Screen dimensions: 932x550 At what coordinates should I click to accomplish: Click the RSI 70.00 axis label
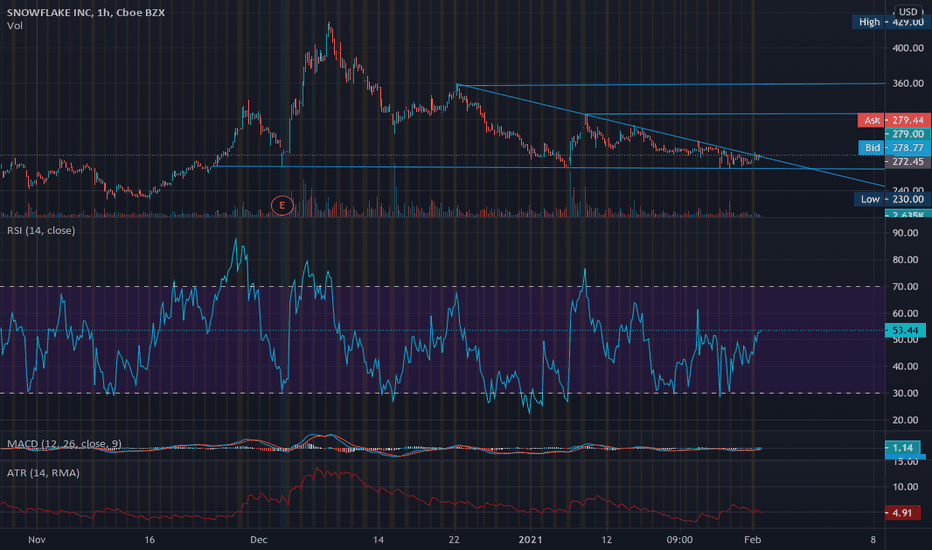[x=905, y=287]
